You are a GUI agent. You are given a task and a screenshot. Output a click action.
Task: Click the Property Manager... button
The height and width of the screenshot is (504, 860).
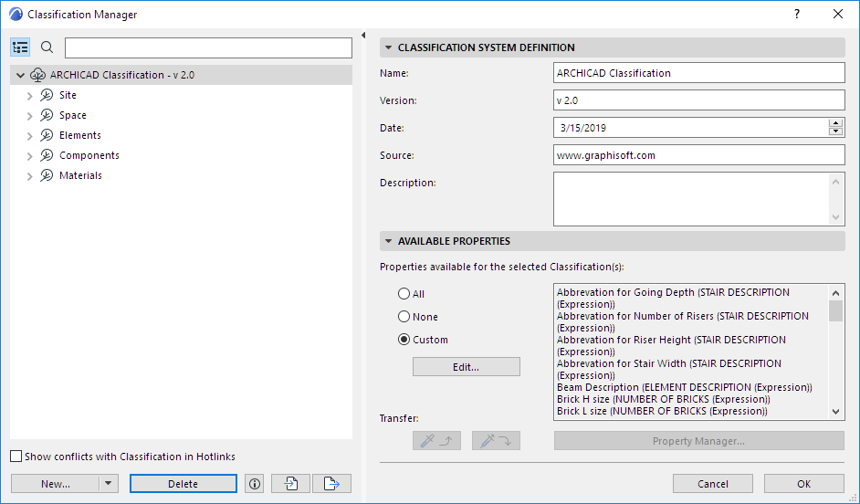click(x=698, y=440)
